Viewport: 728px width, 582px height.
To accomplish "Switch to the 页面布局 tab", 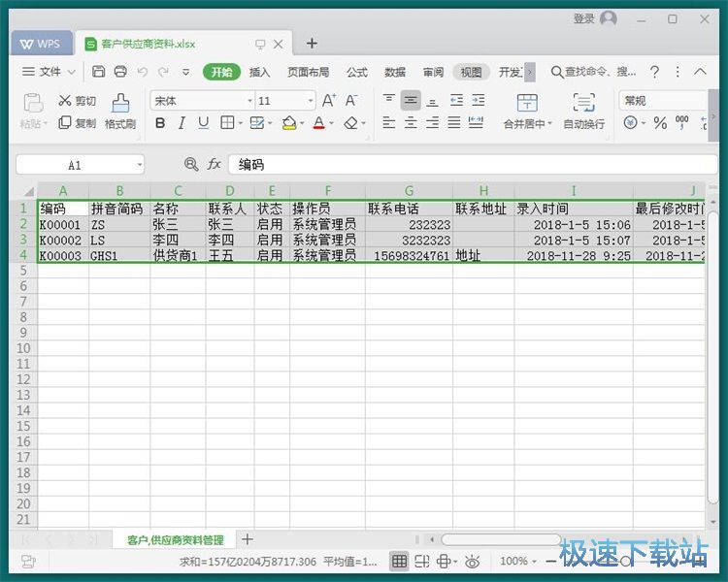I will [309, 73].
